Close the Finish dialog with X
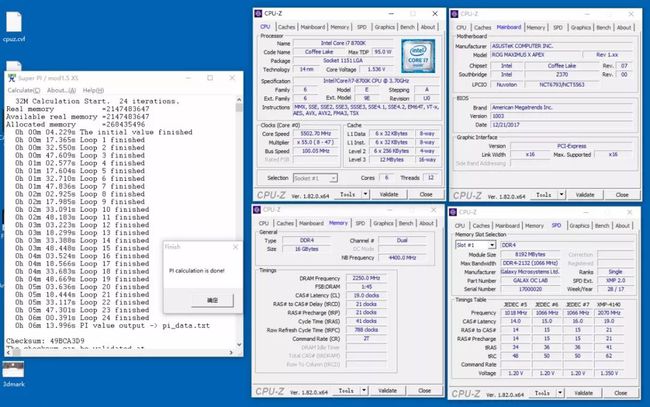The image size is (650, 407). point(235,247)
